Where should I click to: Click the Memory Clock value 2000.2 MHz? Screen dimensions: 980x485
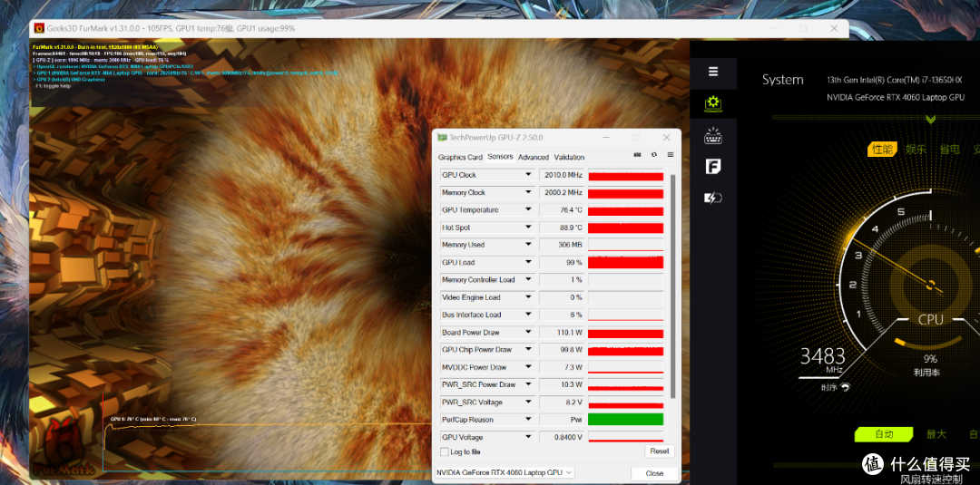tap(562, 193)
